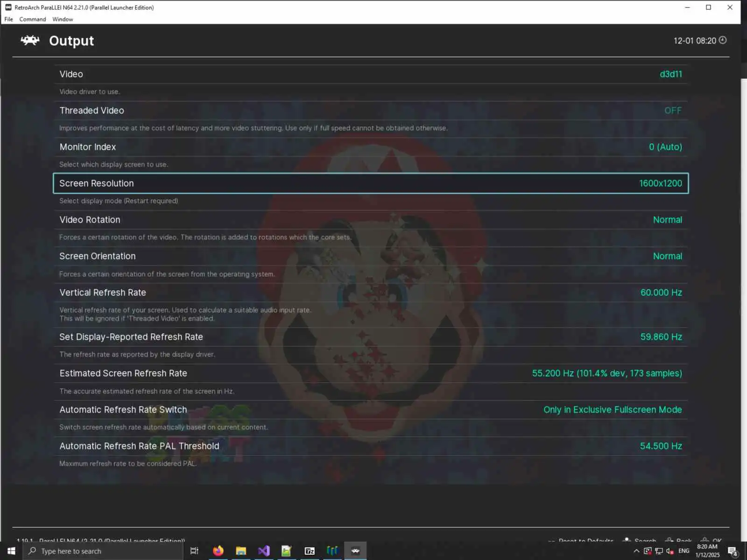Open the Automatic Refresh Rate Switch option
Viewport: 747px width, 560px height.
pos(371,410)
